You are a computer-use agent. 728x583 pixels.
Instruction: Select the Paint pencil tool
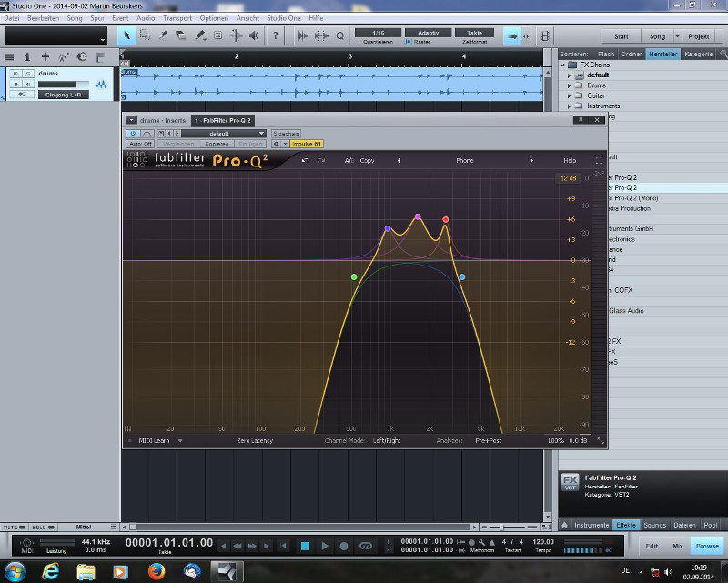[199, 35]
